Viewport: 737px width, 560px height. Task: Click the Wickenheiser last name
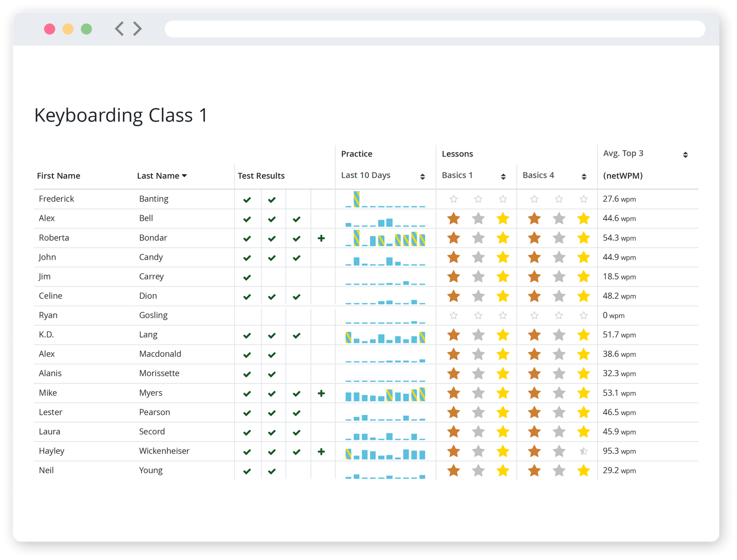coord(164,451)
